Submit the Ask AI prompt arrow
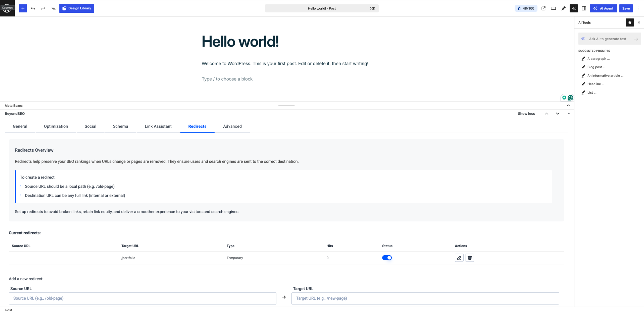Screen dimensions: 644x311 tap(636, 39)
